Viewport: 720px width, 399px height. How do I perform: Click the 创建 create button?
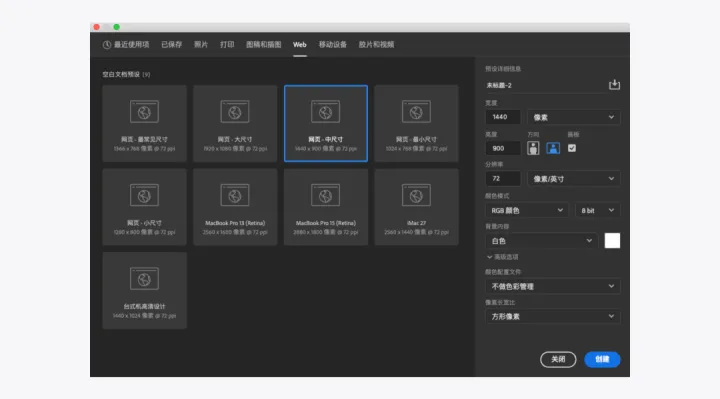click(602, 360)
